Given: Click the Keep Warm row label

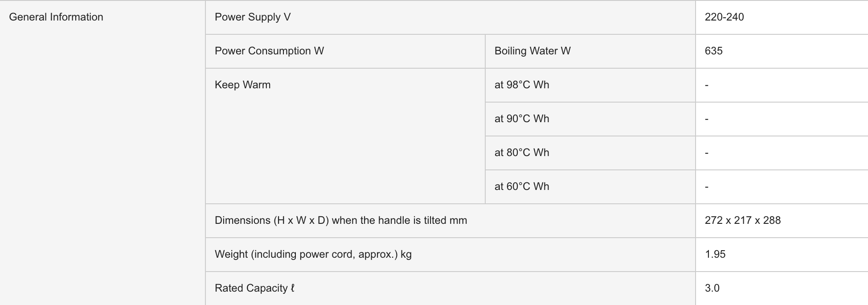Looking at the screenshot, I should 243,85.
